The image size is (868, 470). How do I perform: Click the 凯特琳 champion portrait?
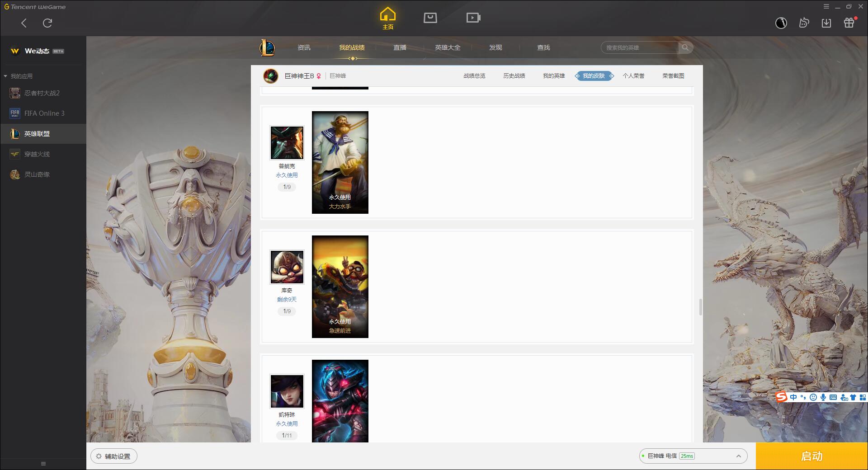287,391
